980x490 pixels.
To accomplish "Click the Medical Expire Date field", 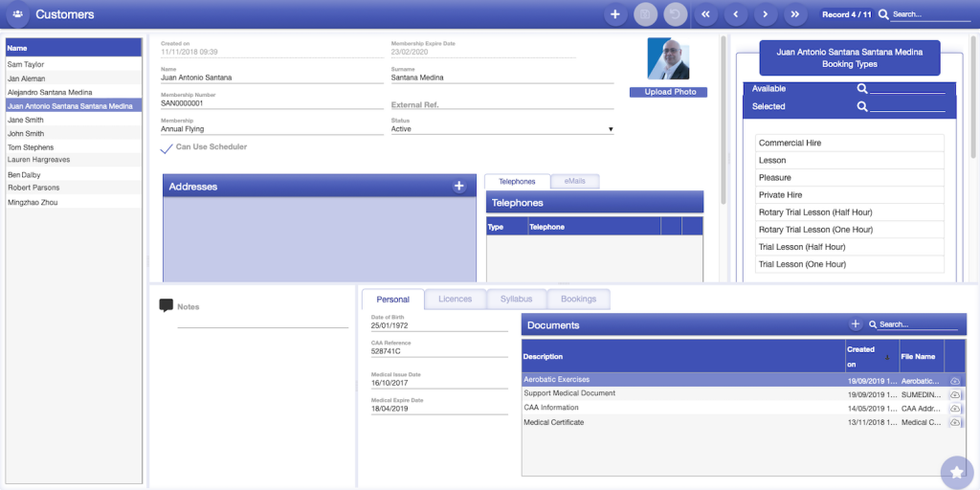I will click(x=439, y=409).
